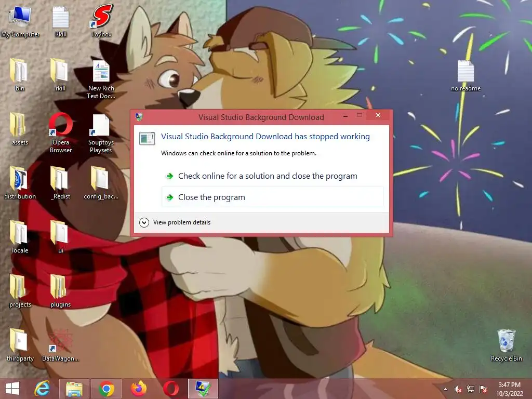Choose Close the program option

[272, 197]
